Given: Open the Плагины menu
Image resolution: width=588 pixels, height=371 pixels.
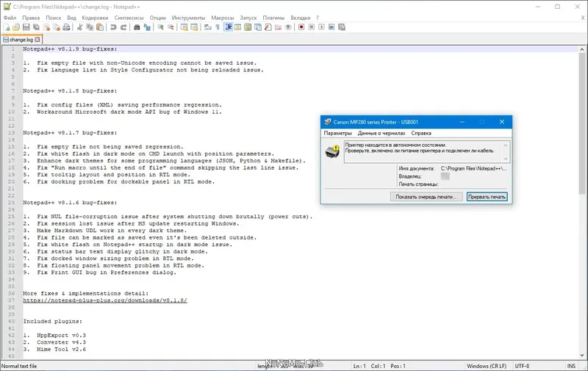Looking at the screenshot, I should 273,18.
